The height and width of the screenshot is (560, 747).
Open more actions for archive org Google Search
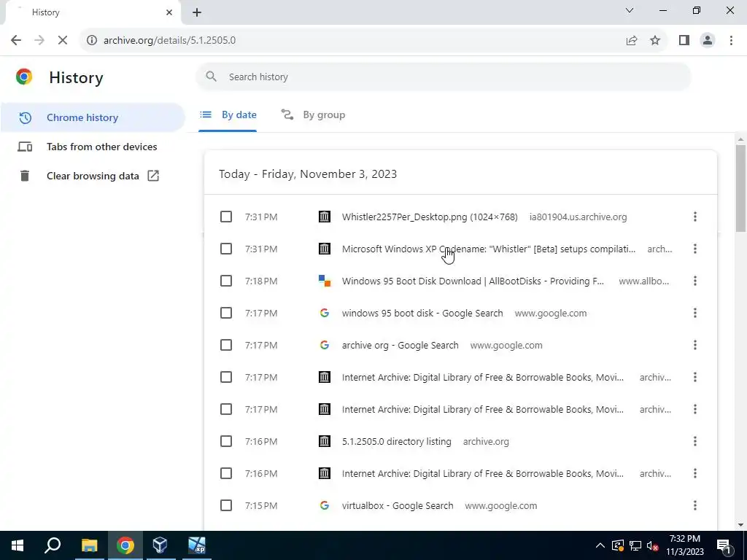695,345
